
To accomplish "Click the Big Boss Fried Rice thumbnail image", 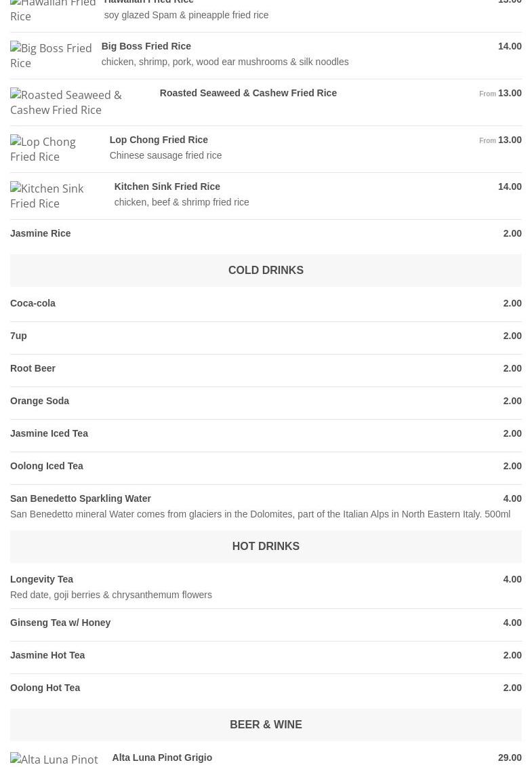I will click(51, 56).
